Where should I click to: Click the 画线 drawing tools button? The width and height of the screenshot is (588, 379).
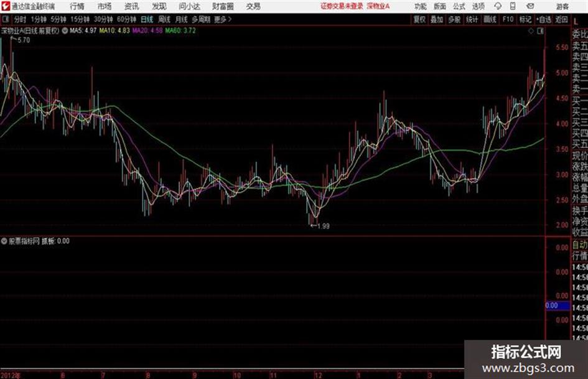point(490,19)
